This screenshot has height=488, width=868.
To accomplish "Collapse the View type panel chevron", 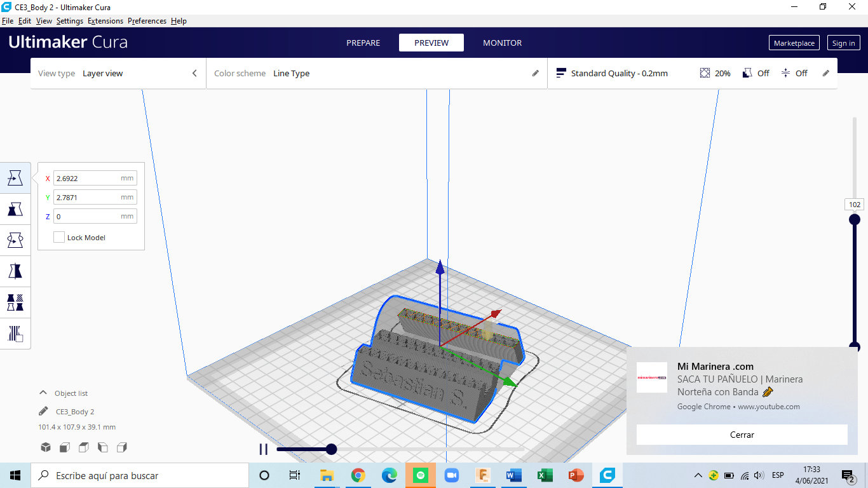I will 194,73.
